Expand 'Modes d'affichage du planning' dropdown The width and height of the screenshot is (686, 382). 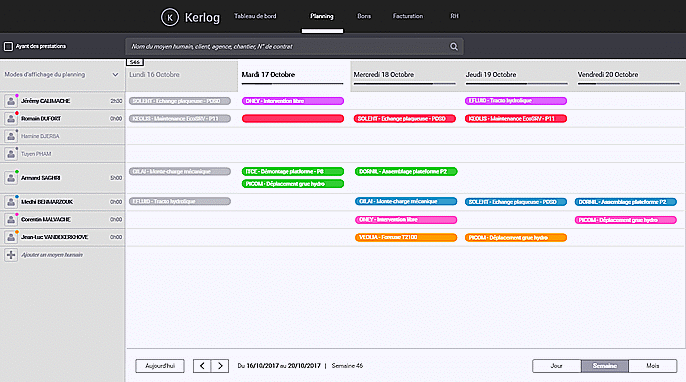coord(115,75)
